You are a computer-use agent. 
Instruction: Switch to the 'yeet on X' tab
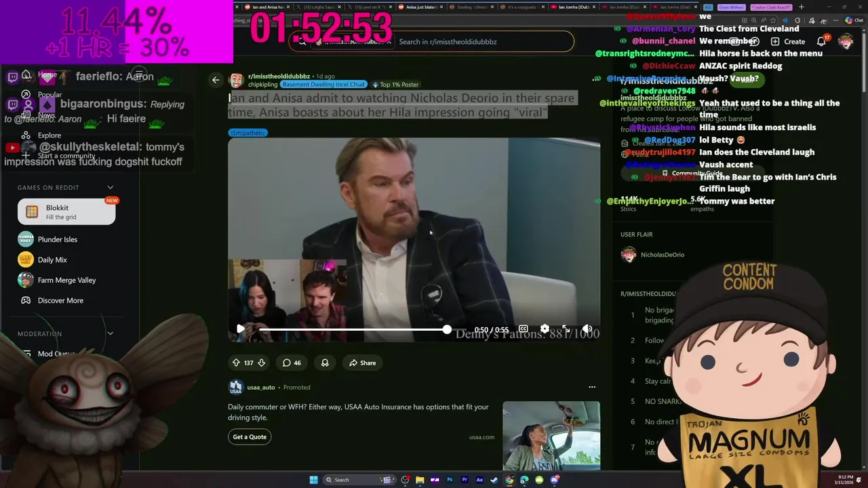coord(371,7)
